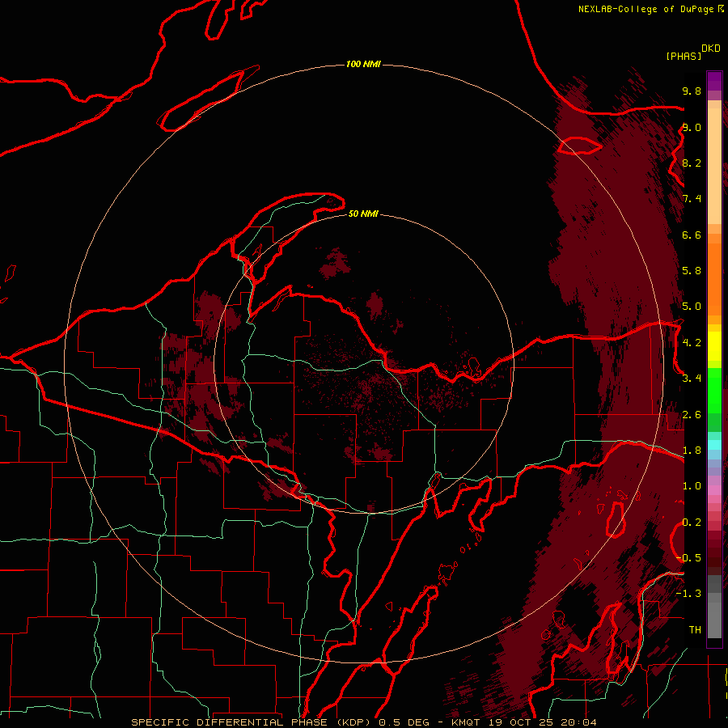Click the 100 NMI range ring label
The height and width of the screenshot is (728, 728).
(363, 64)
